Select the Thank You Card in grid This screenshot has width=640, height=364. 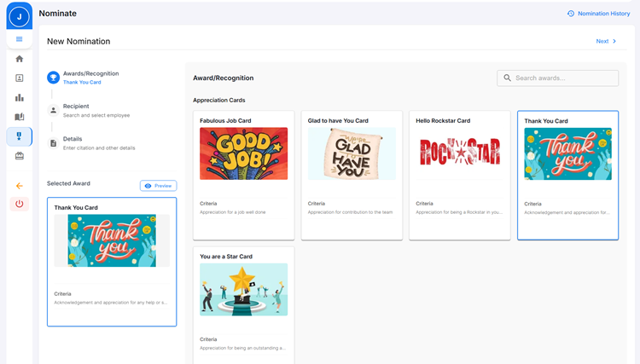pos(567,176)
